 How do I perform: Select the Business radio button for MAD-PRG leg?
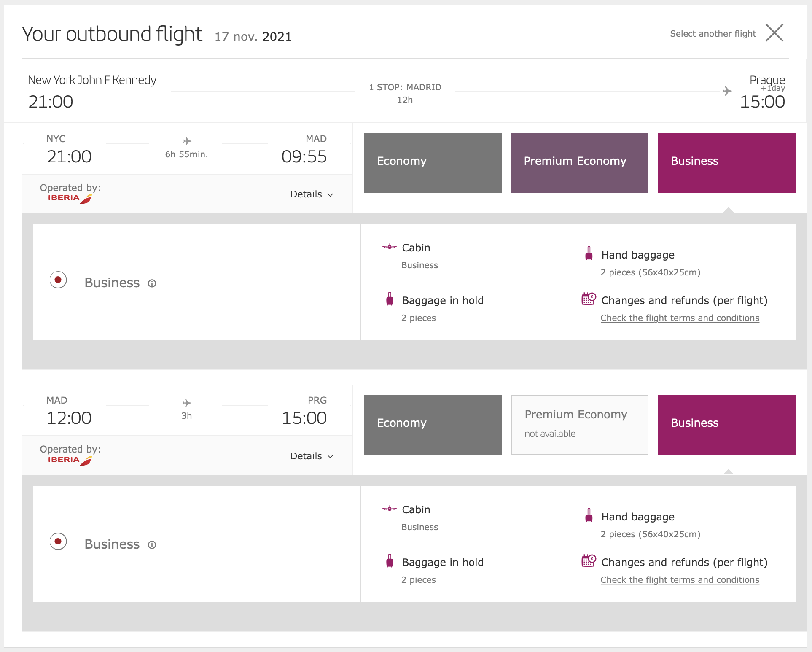tap(58, 541)
